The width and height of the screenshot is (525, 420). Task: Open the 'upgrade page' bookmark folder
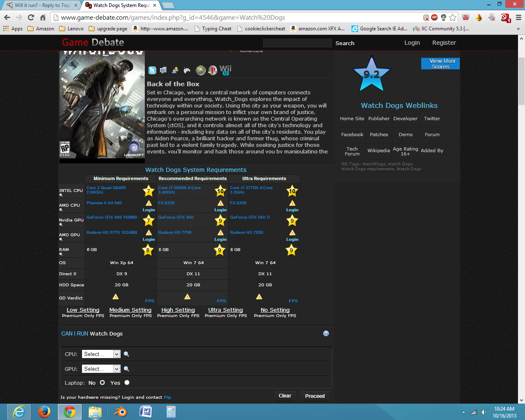tap(108, 29)
